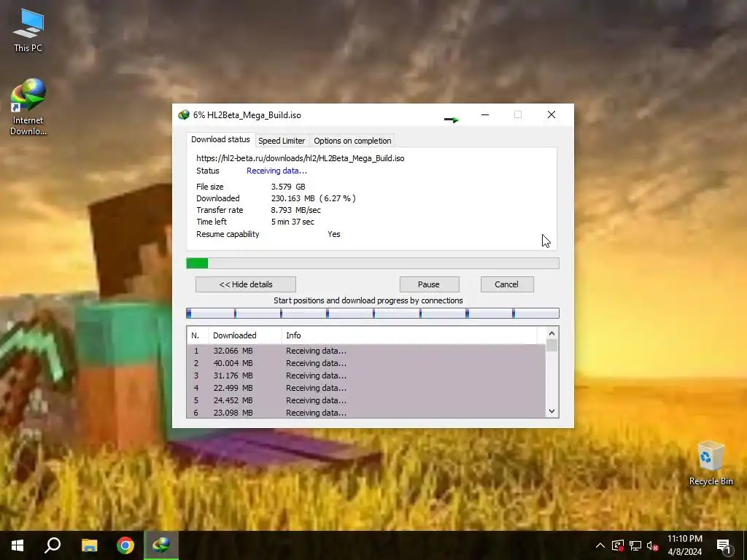Open the network status tray icon
747x560 pixels.
tap(635, 545)
